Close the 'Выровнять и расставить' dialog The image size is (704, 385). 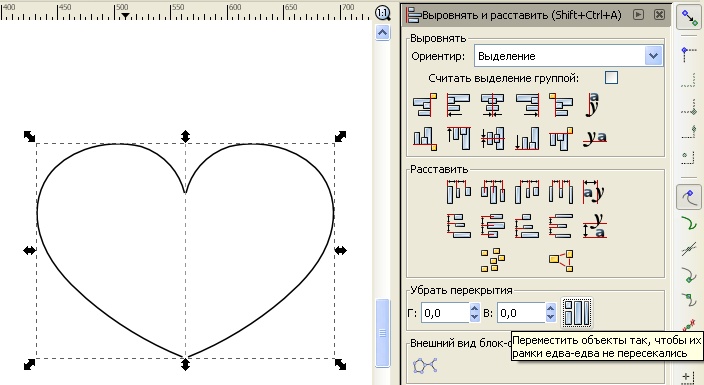[x=659, y=14]
